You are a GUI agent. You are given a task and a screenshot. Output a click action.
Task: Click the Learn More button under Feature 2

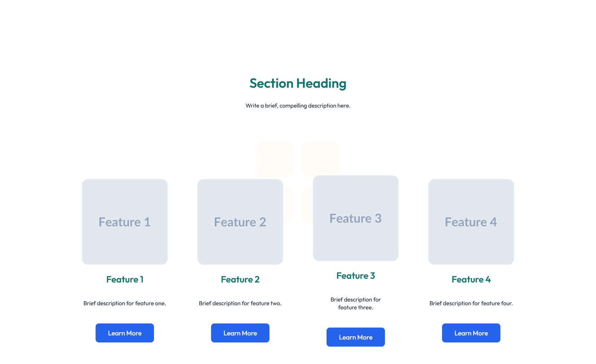point(240,333)
